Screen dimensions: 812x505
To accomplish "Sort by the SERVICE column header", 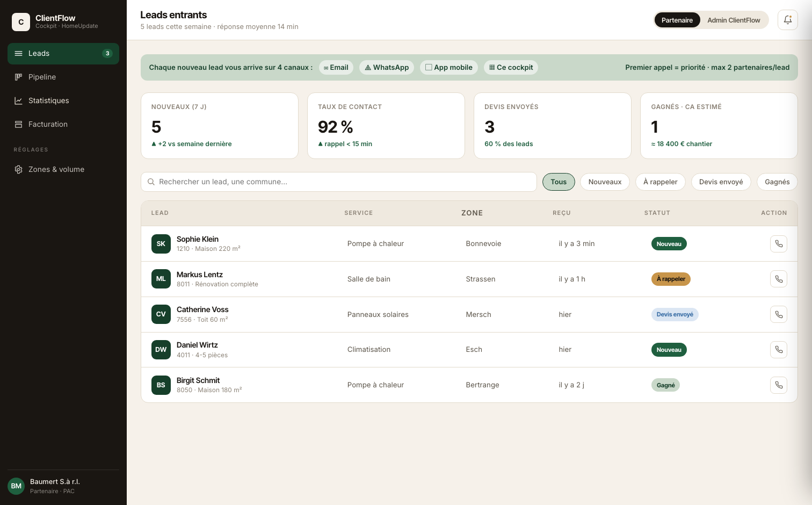I will pos(359,213).
